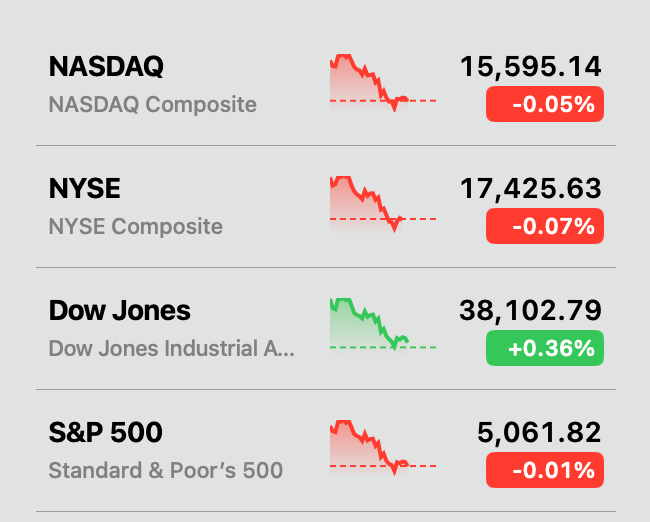Click the NYSE sparkline chart

382,205
